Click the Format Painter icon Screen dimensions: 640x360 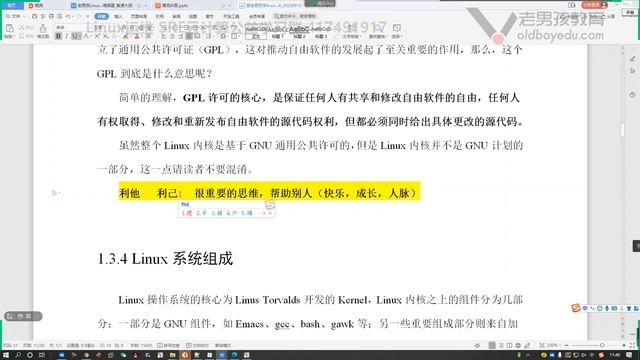point(43,28)
